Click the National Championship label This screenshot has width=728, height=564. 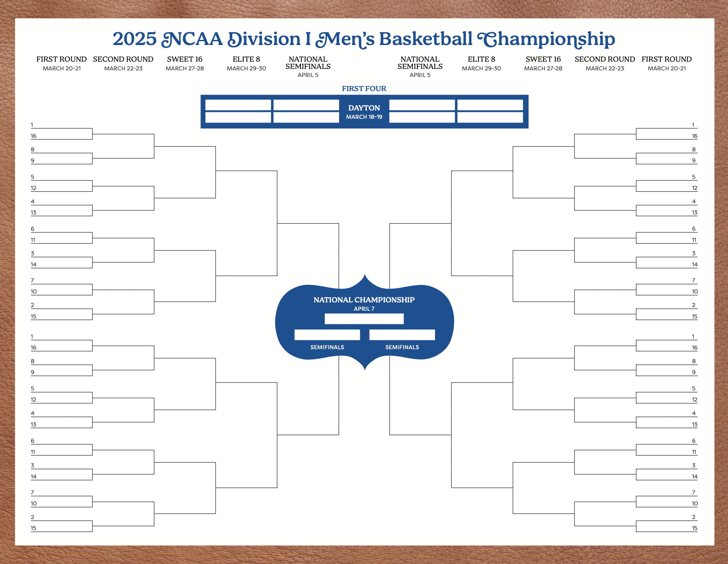[x=364, y=300]
